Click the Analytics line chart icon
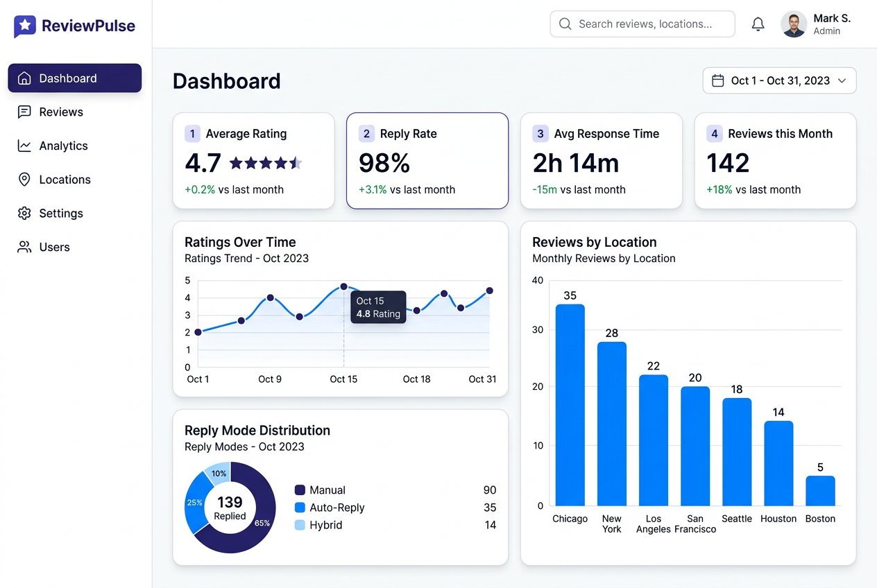 click(24, 146)
